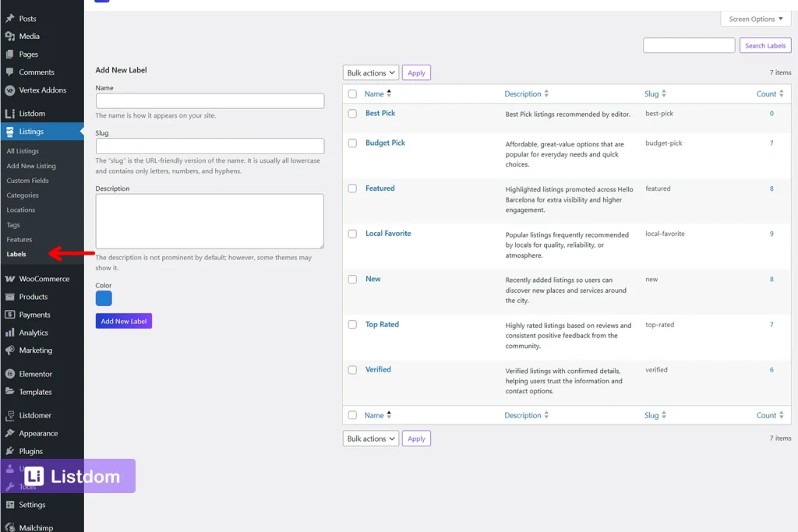The height and width of the screenshot is (532, 798).
Task: Click inside the Name input field
Action: pyautogui.click(x=210, y=100)
